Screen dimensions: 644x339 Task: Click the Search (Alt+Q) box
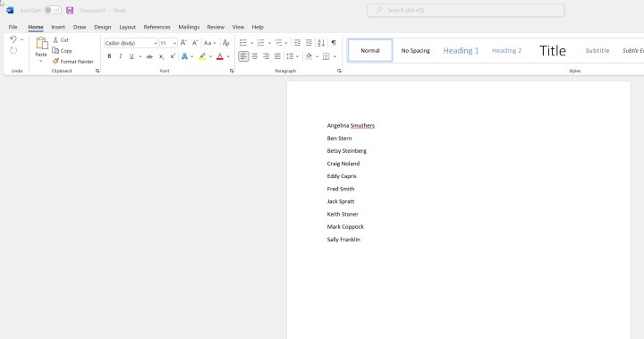coord(466,10)
